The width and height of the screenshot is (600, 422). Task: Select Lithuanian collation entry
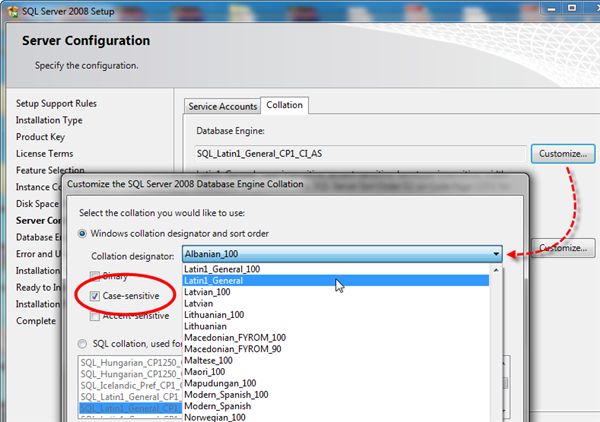tap(336, 326)
